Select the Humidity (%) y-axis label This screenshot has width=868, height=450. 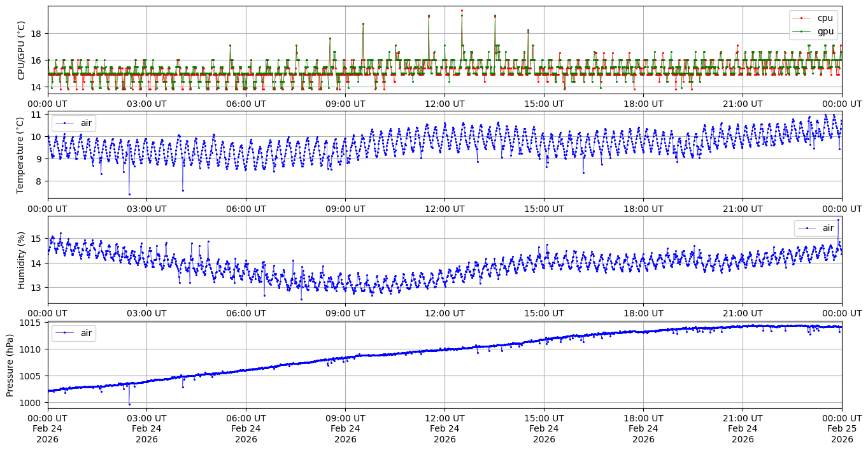pos(22,260)
